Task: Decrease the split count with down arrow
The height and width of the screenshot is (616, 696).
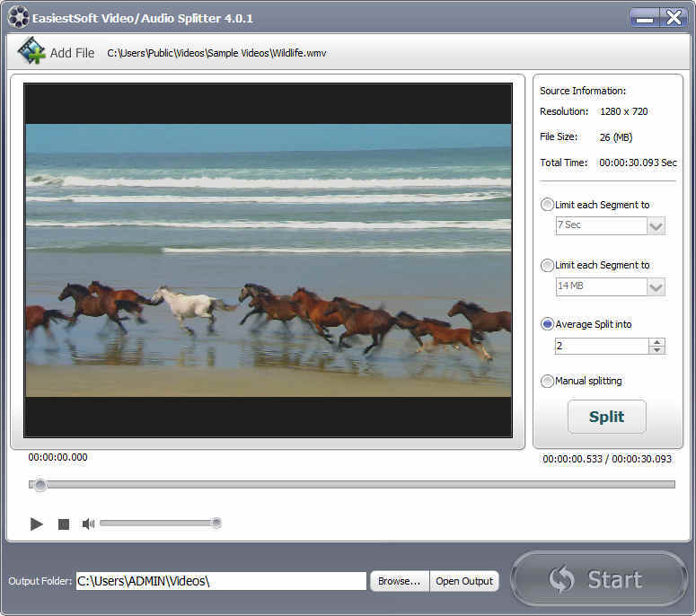Action: 656,349
